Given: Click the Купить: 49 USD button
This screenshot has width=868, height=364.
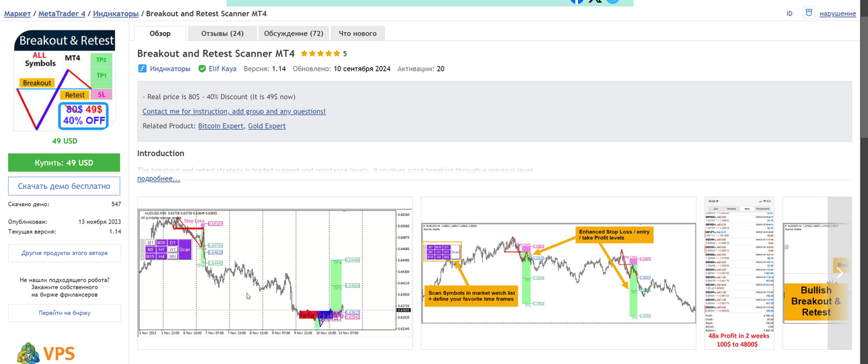Looking at the screenshot, I should point(64,163).
